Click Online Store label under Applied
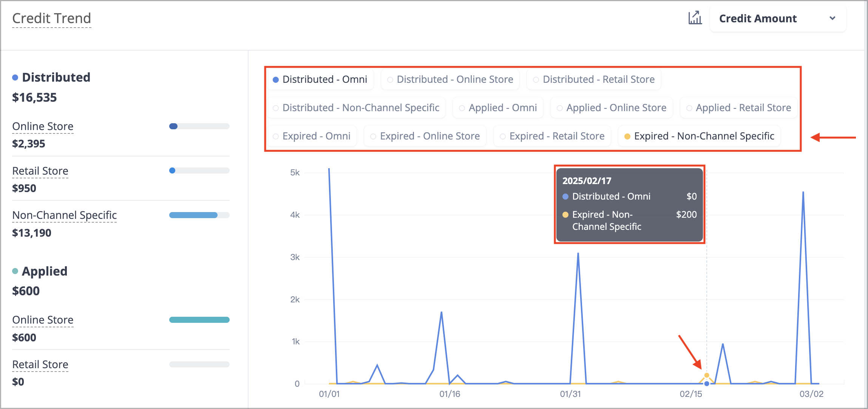Screen dimensions: 868x409 click(x=43, y=320)
